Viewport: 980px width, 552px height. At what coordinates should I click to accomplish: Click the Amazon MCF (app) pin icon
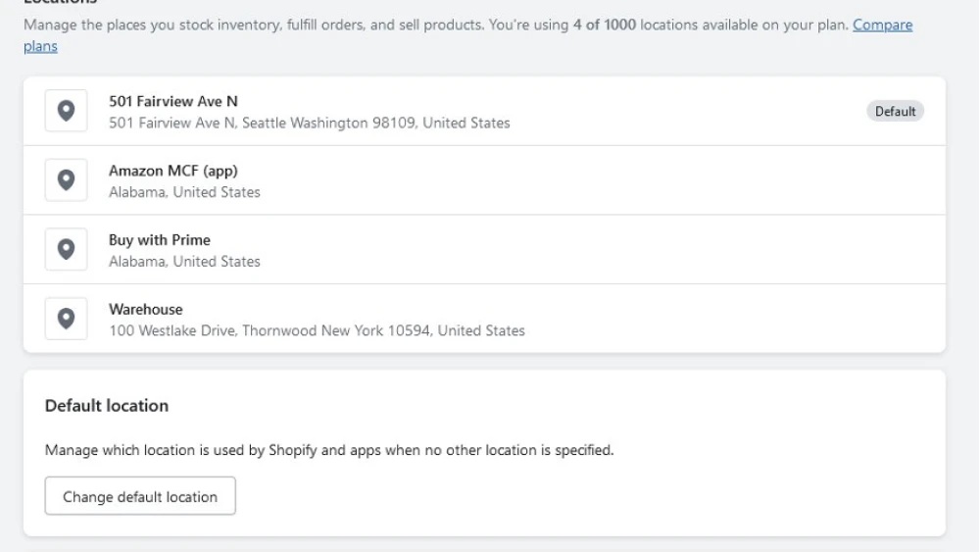66,180
